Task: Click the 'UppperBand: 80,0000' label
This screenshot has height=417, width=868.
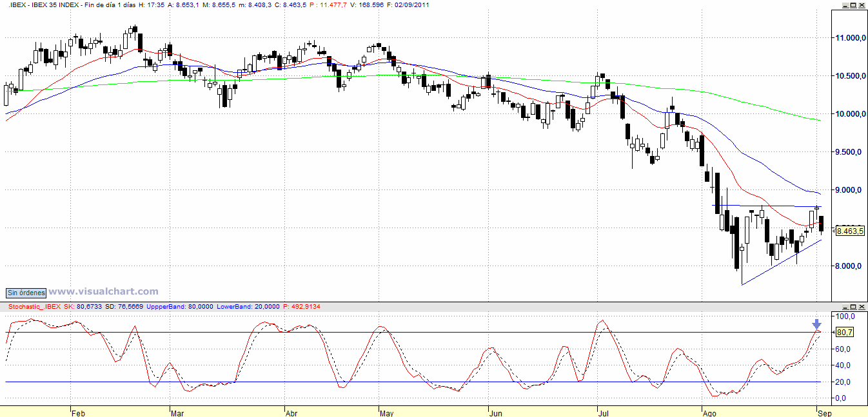Action: click(181, 305)
